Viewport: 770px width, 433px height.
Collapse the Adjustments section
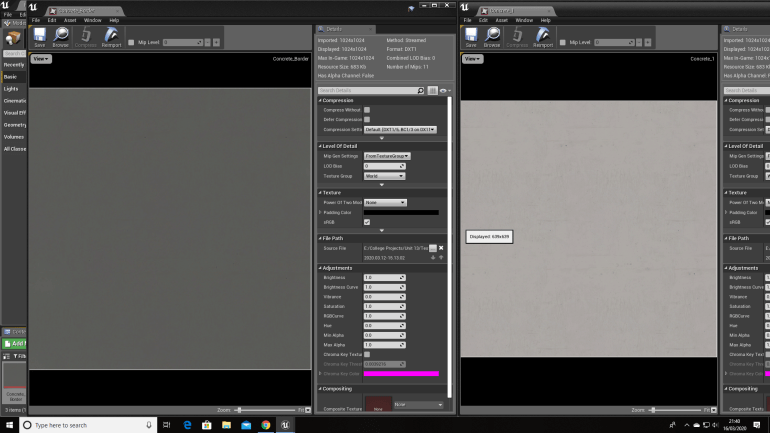tap(320, 268)
